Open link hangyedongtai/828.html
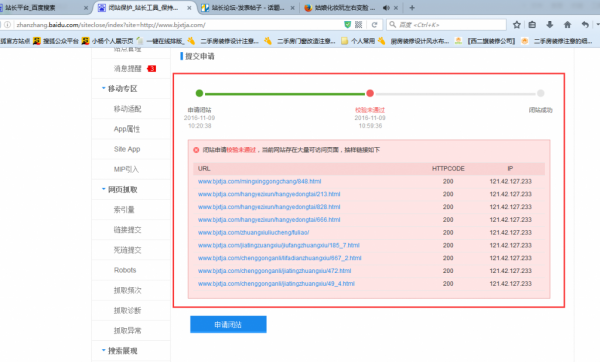The height and width of the screenshot is (362, 600). (x=269, y=207)
